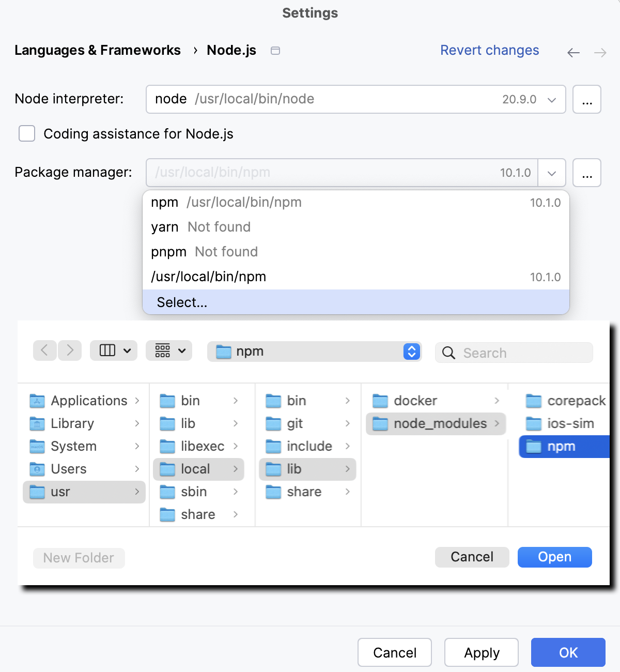Click the back arrow in the file browser
The height and width of the screenshot is (672, 620).
click(45, 350)
